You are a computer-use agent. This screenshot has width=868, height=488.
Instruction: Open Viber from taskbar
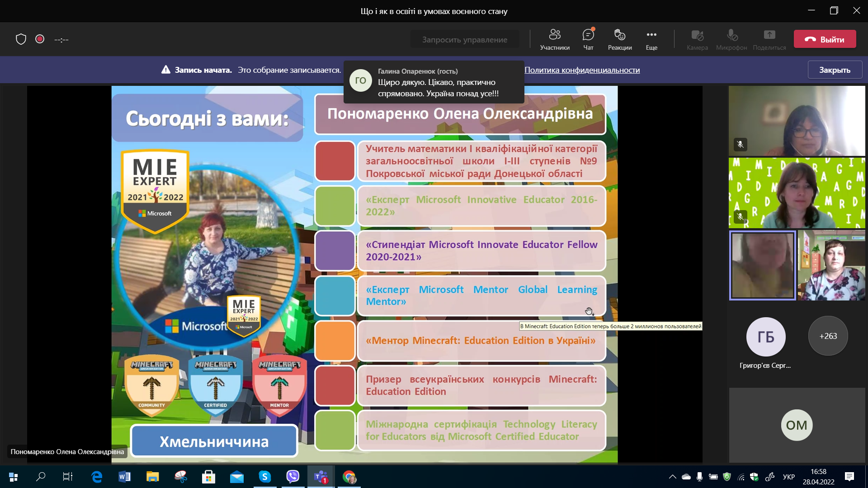point(292,477)
